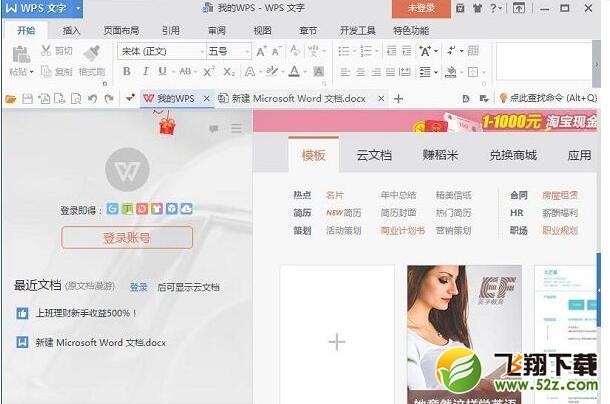Click the clear formatting icon

[295, 51]
